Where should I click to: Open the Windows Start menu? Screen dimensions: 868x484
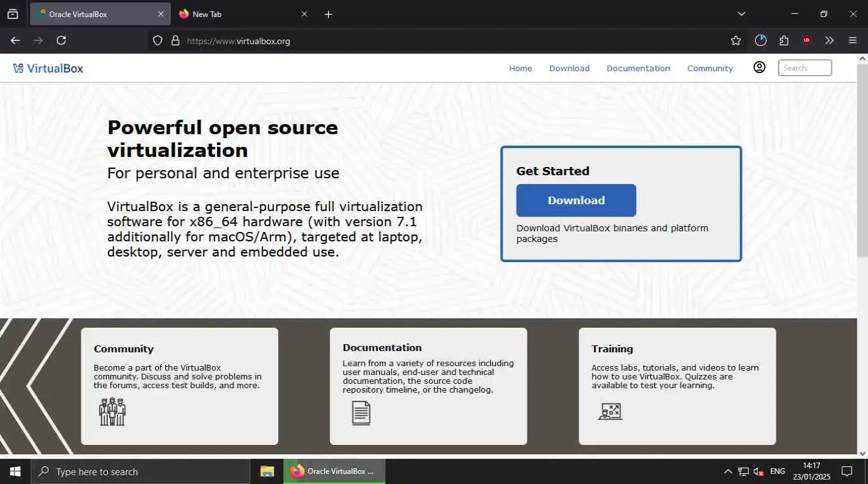(15, 471)
